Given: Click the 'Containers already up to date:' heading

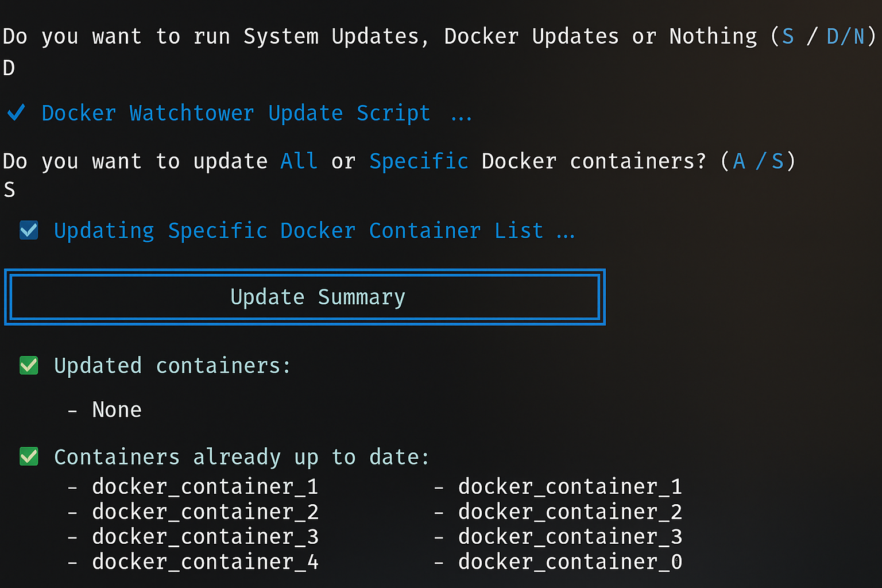Looking at the screenshot, I should point(241,457).
